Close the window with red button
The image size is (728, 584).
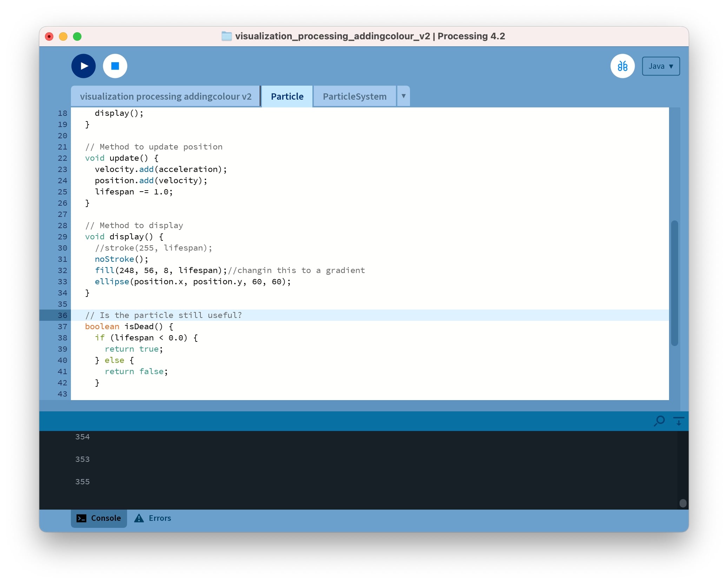[x=49, y=36]
